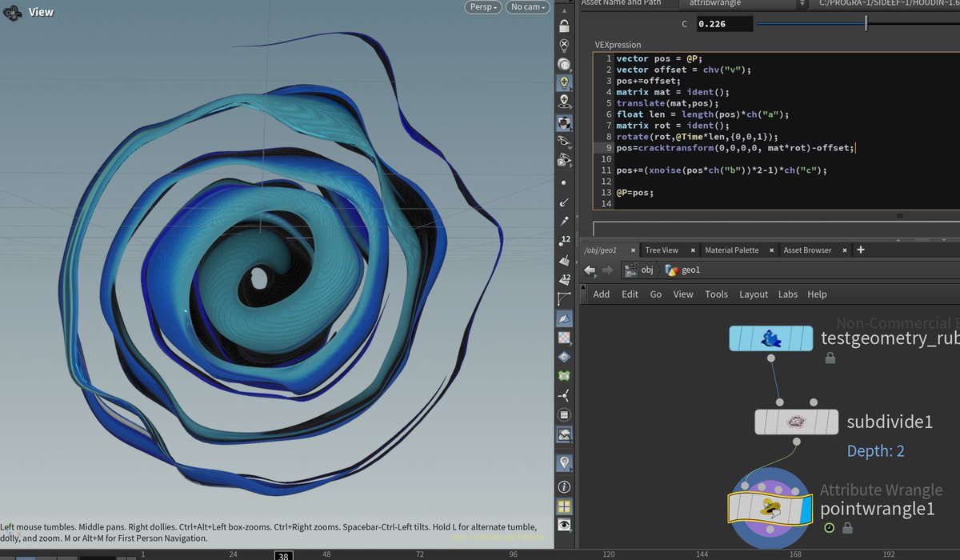Click the lock camera padlock icon
Image resolution: width=960 pixels, height=560 pixels.
click(x=565, y=26)
